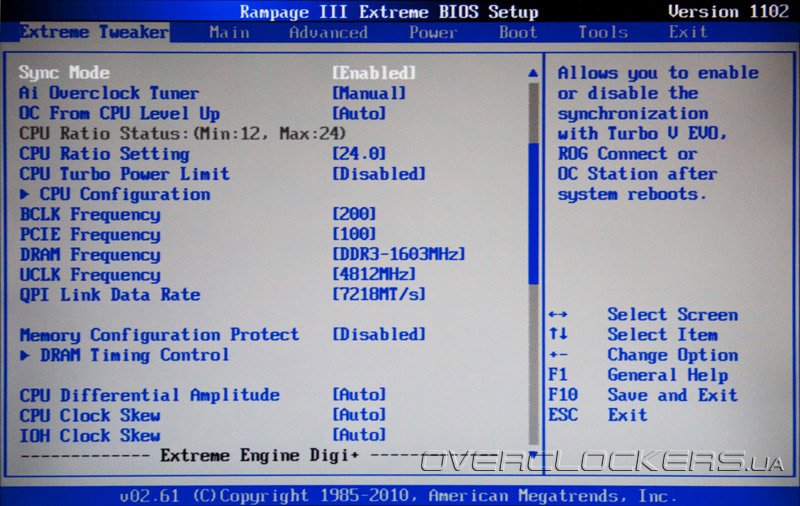
Task: Toggle Sync Mode Enabled value
Action: tap(374, 73)
